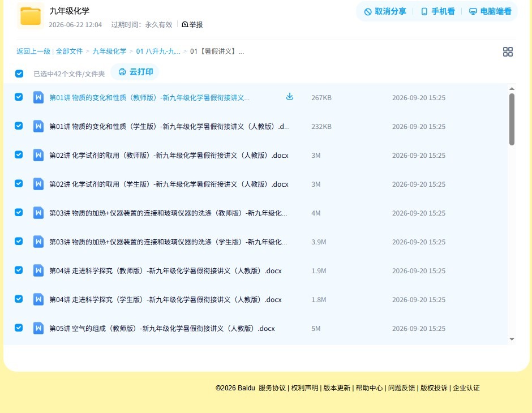Click the 232KB size of 第01讲 学生版
The width and height of the screenshot is (532, 413).
(x=321, y=127)
